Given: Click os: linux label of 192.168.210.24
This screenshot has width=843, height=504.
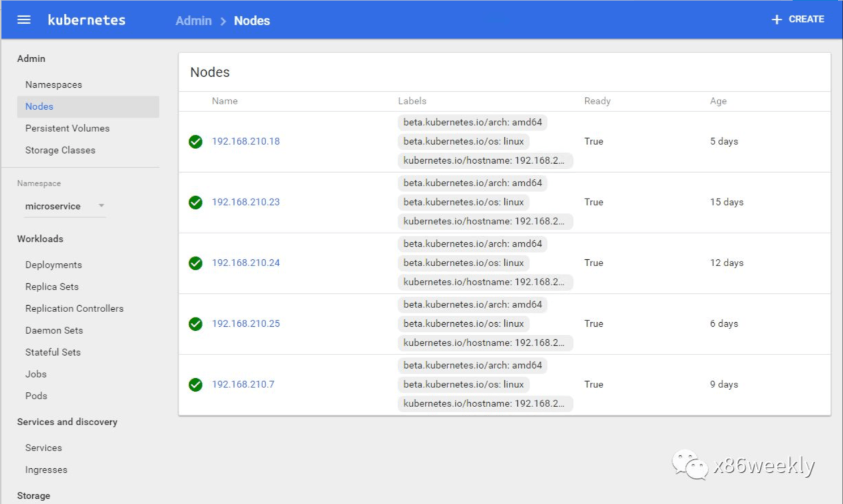Looking at the screenshot, I should tap(463, 263).
